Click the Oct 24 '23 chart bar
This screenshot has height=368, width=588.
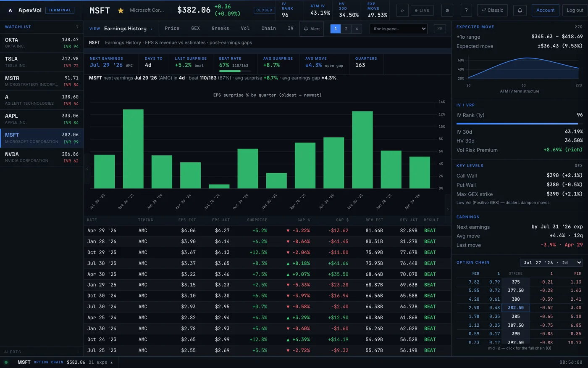pyautogui.click(x=133, y=149)
